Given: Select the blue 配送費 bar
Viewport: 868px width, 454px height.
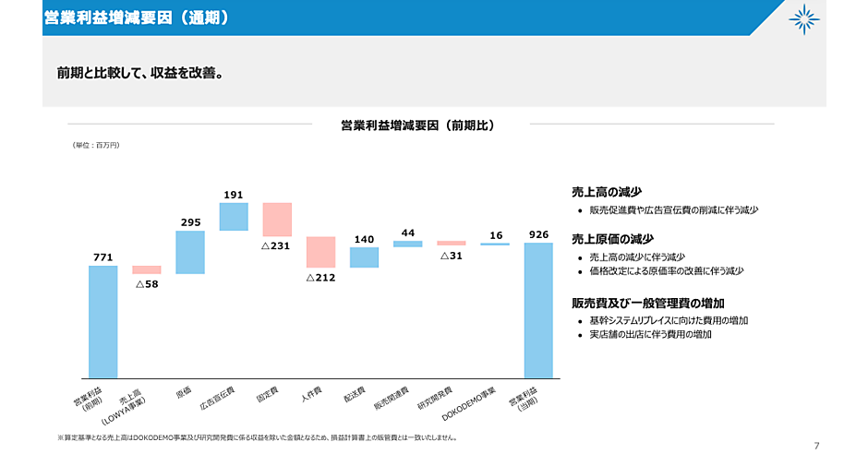Looking at the screenshot, I should coord(364,257).
